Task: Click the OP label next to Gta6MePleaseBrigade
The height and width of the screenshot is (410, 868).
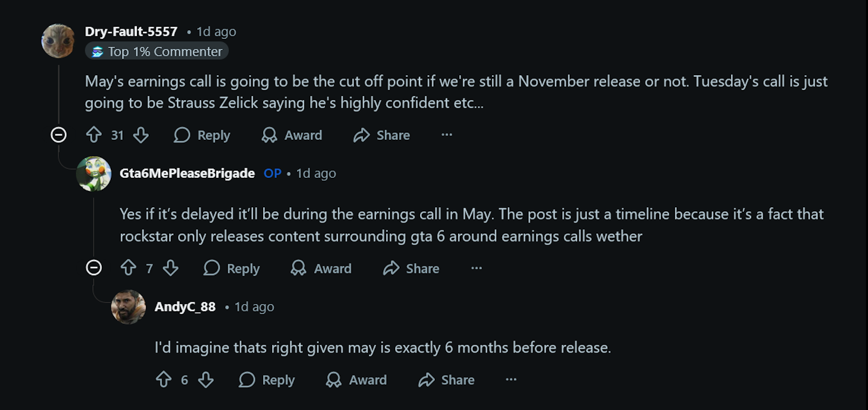Action: (x=272, y=173)
